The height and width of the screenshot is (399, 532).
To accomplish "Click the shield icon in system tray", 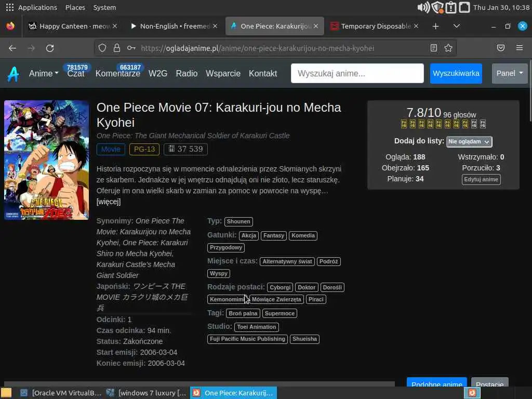I will click(x=438, y=7).
